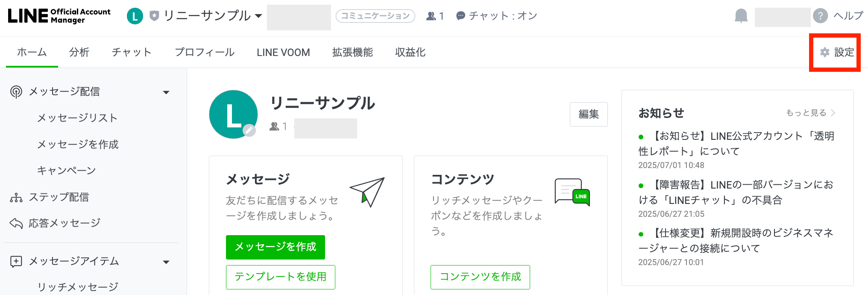
Task: Click the broadcast icon beside メッセージ配信
Action: tap(16, 92)
